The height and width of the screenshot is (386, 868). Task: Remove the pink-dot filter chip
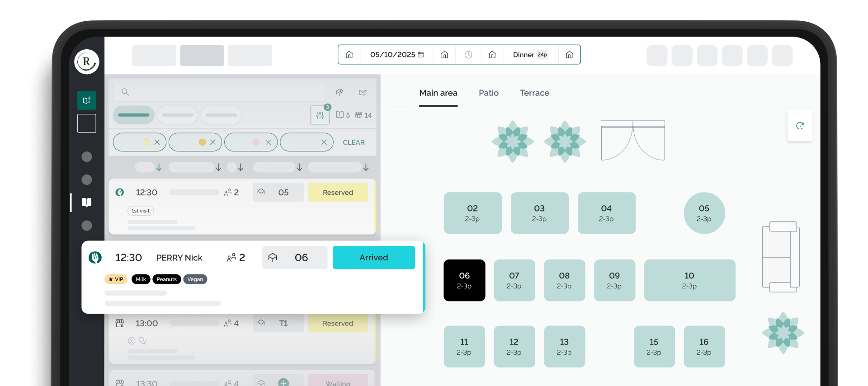click(x=268, y=142)
